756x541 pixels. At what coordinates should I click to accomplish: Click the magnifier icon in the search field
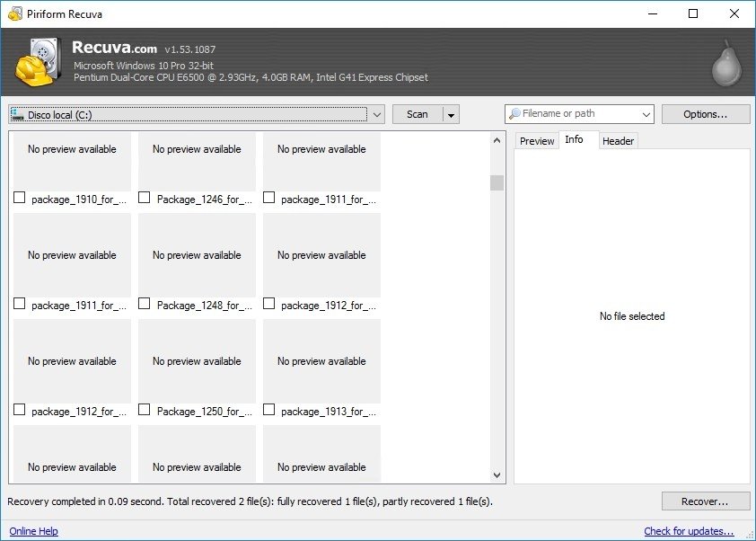point(514,113)
